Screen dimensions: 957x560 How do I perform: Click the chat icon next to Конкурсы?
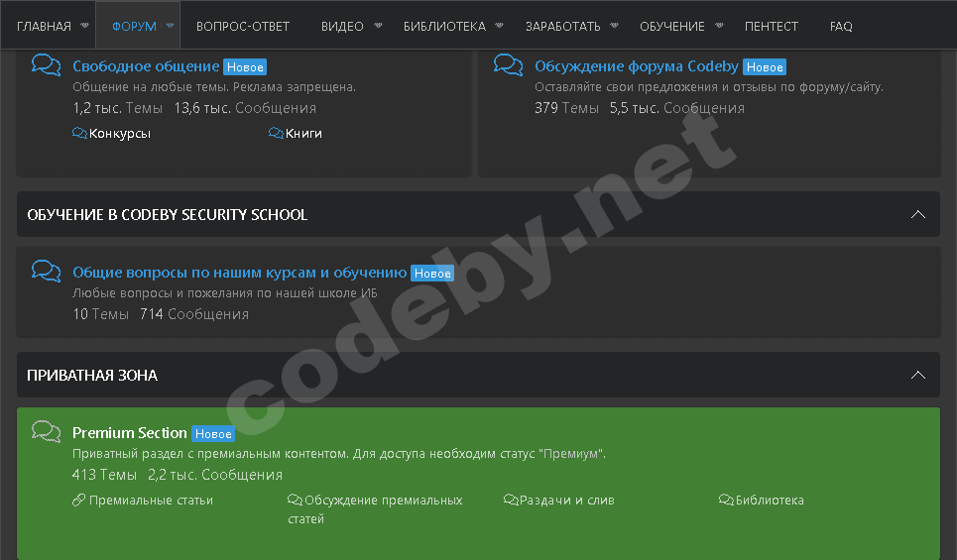pos(79,133)
